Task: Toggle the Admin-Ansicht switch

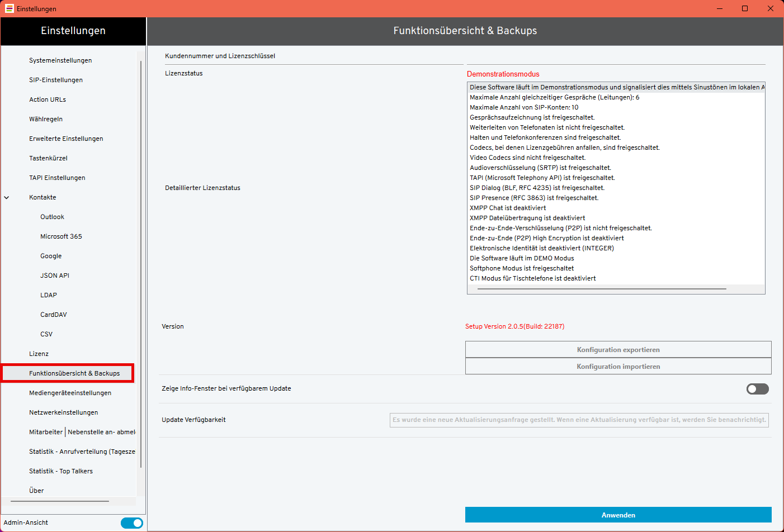Action: [132, 523]
